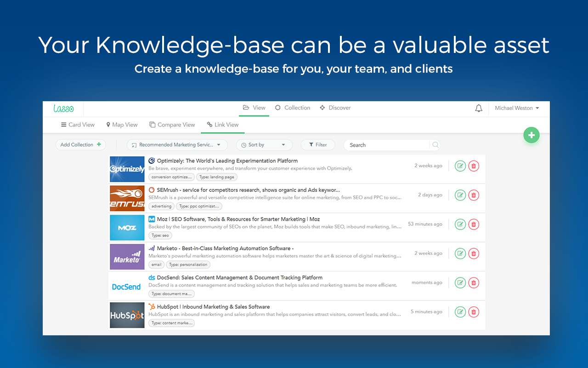Click the HubSpot favicon
Image resolution: width=588 pixels, height=368 pixels.
(152, 307)
